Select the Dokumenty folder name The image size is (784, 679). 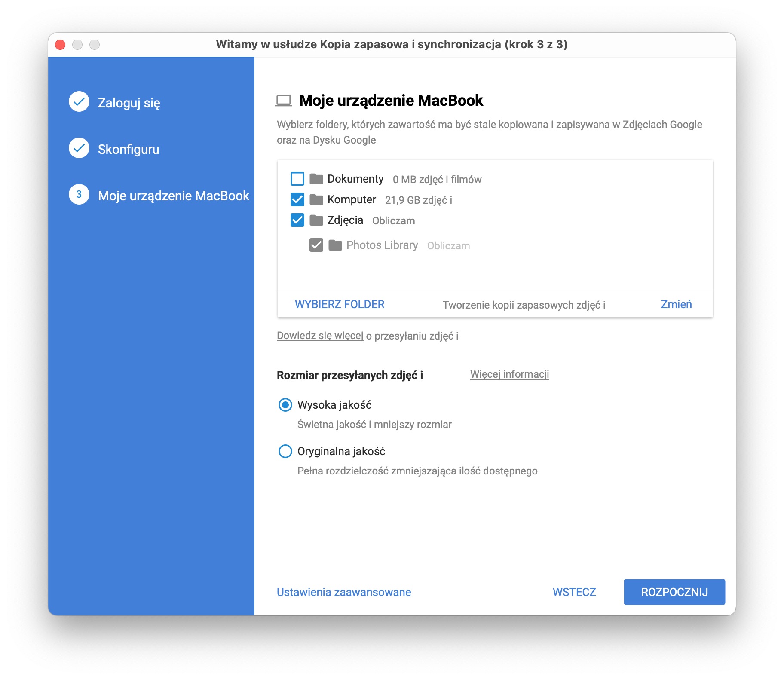[355, 179]
